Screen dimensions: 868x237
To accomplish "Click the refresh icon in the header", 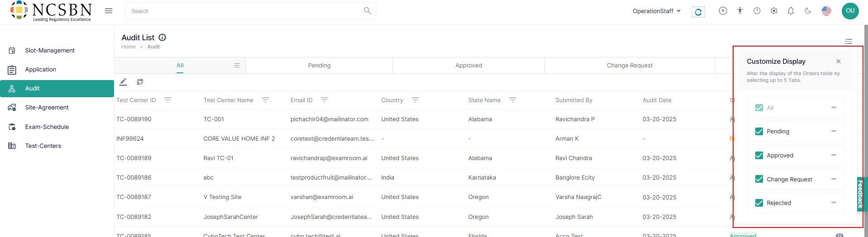I will (698, 12).
